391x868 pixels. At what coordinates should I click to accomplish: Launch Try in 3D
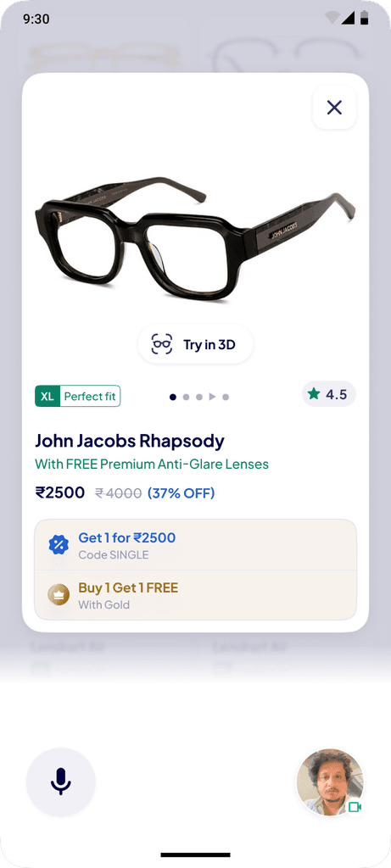click(x=195, y=344)
